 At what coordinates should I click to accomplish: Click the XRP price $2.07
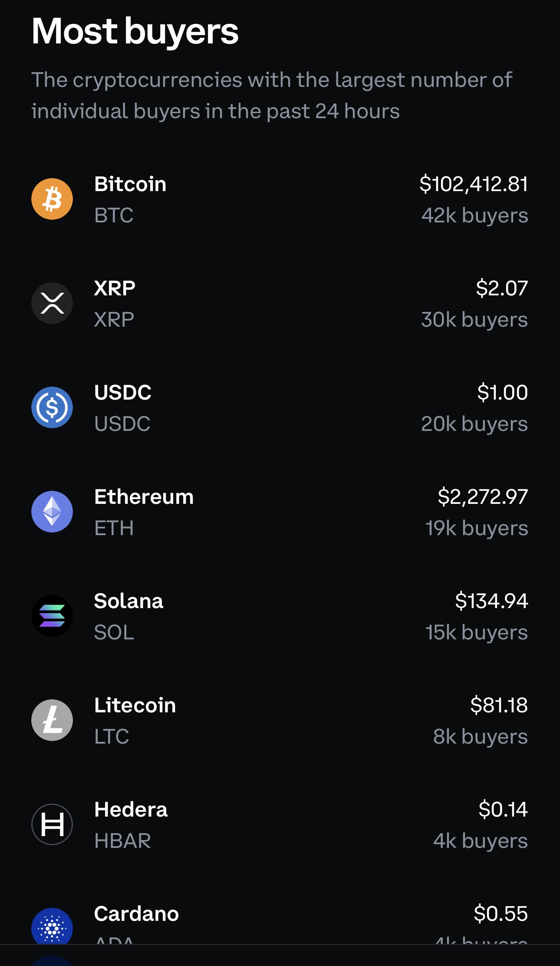coord(502,288)
